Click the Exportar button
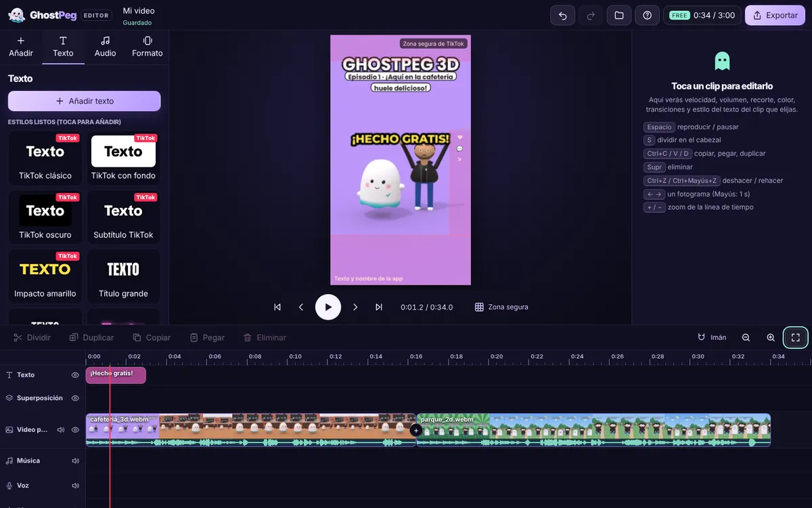 (x=775, y=15)
